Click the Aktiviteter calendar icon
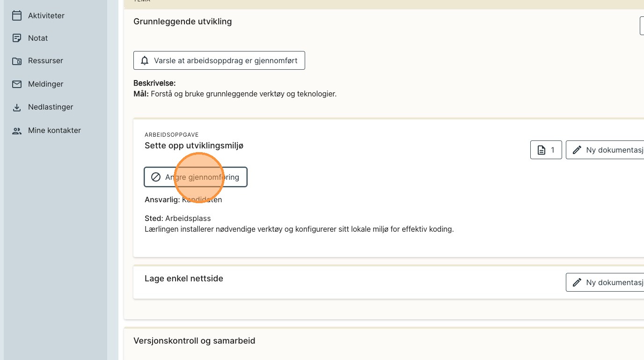The image size is (644, 360). coord(17,15)
